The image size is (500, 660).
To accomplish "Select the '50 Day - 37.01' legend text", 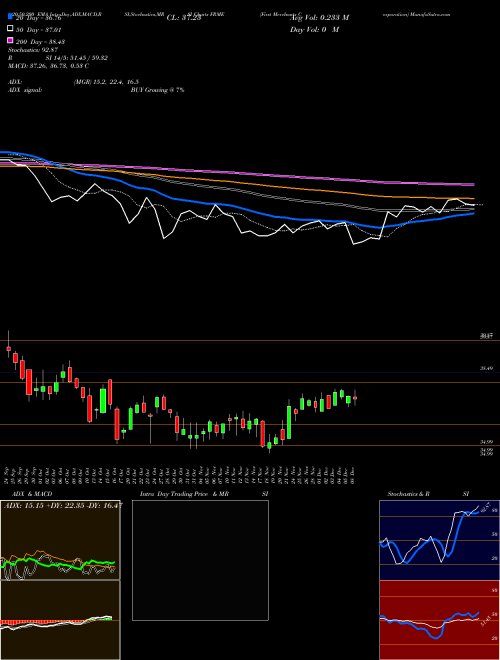I will click(x=39, y=30).
